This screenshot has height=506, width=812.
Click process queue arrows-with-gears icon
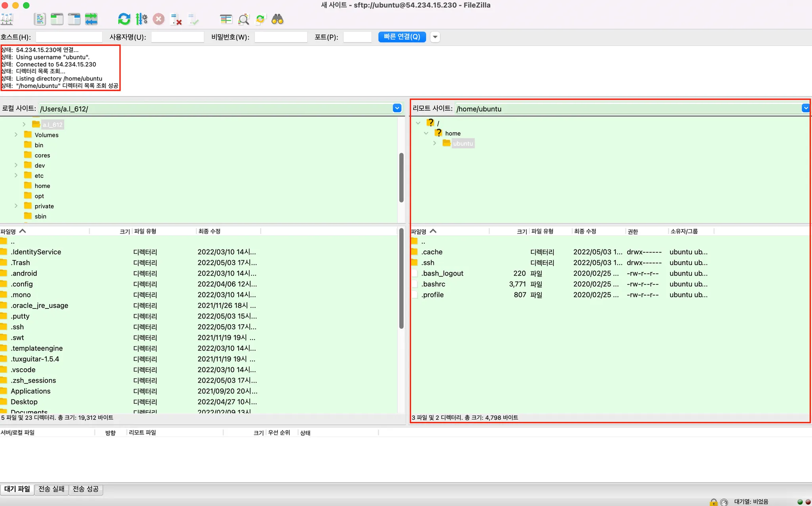point(141,19)
